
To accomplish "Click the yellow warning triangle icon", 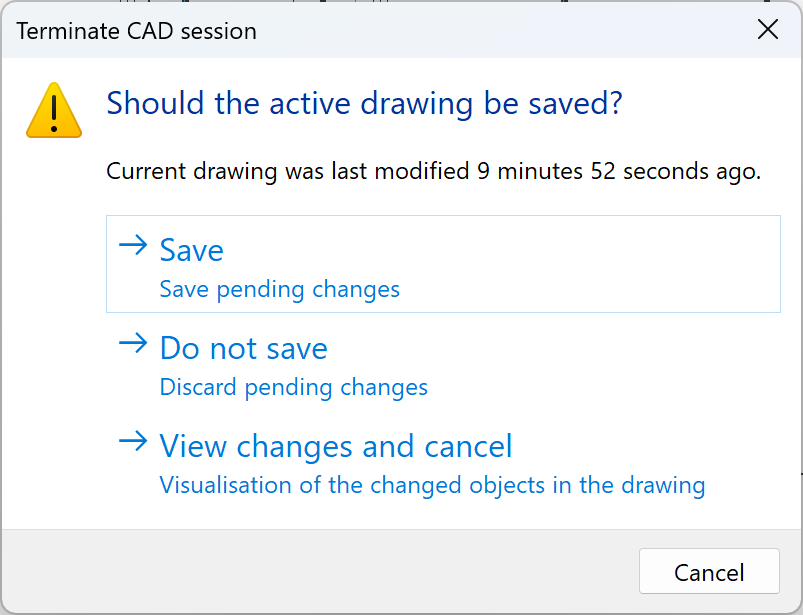I will pyautogui.click(x=53, y=109).
